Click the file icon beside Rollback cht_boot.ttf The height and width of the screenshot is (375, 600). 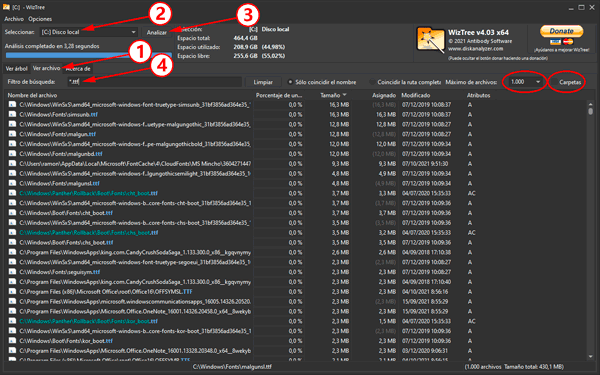12,193
